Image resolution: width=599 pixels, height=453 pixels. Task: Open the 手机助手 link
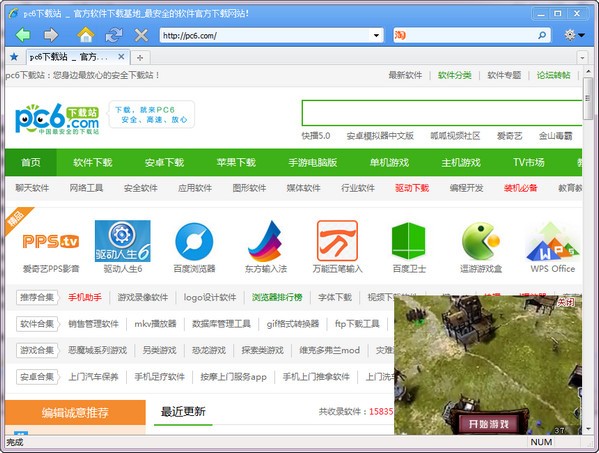[x=85, y=298]
